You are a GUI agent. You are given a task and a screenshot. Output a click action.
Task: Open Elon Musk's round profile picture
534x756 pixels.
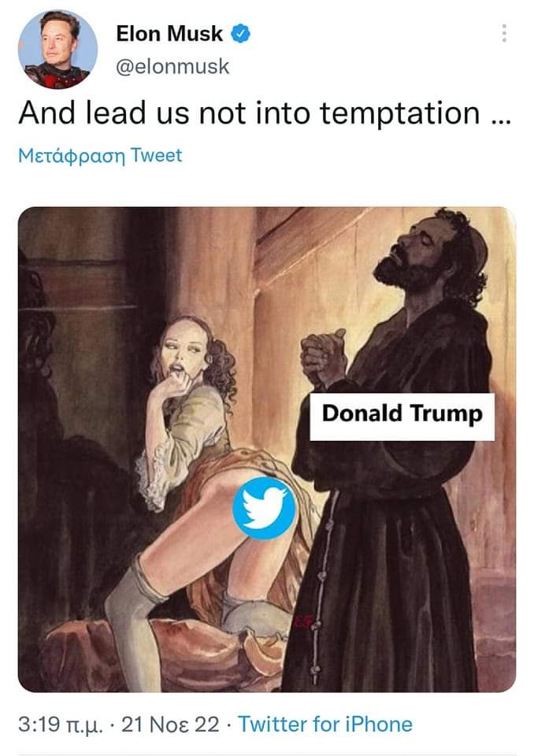[x=57, y=49]
